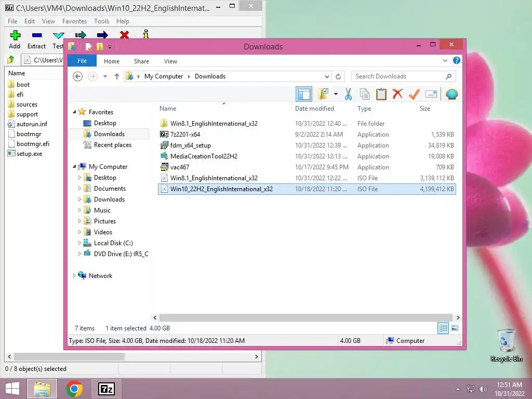532x399 pixels.
Task: Open Classic Shell settings shell icon
Action: [x=451, y=94]
